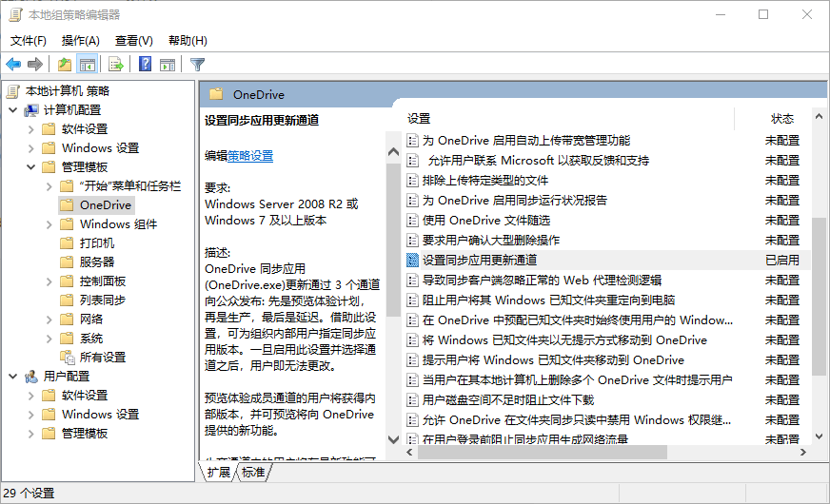The height and width of the screenshot is (504, 830).
Task: Open the 查看(V) menu
Action: pyautogui.click(x=134, y=41)
